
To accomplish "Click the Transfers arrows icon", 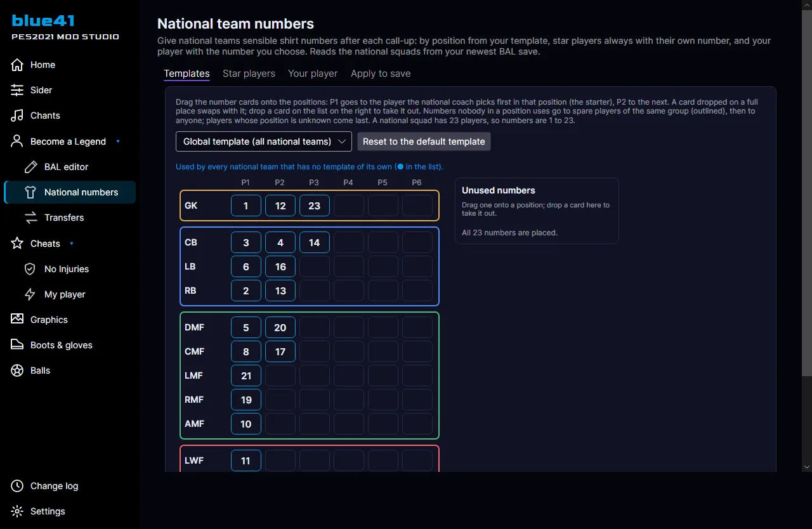I will (30, 218).
